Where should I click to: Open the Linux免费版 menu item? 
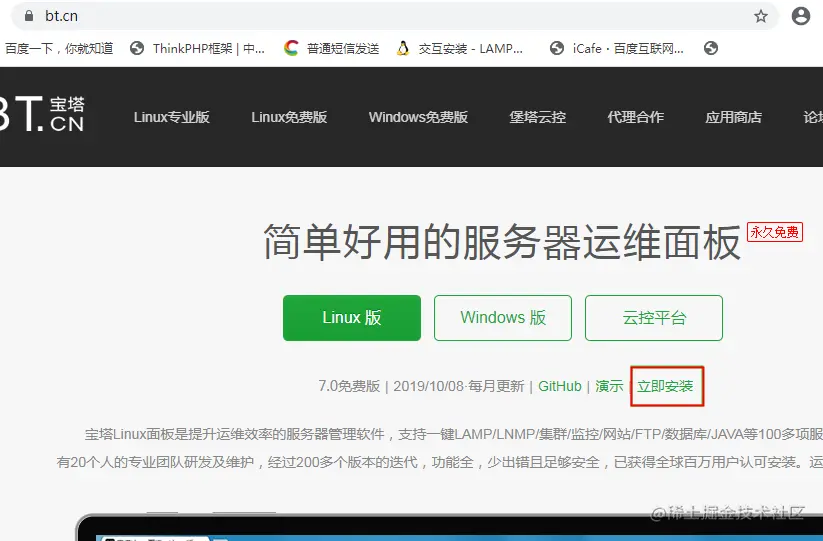pyautogui.click(x=289, y=117)
